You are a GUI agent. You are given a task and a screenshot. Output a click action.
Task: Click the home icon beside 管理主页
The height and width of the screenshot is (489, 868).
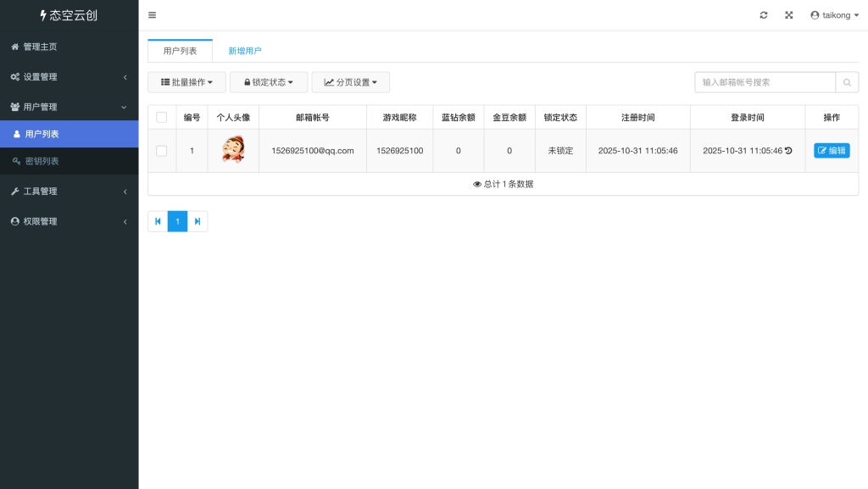tap(14, 47)
